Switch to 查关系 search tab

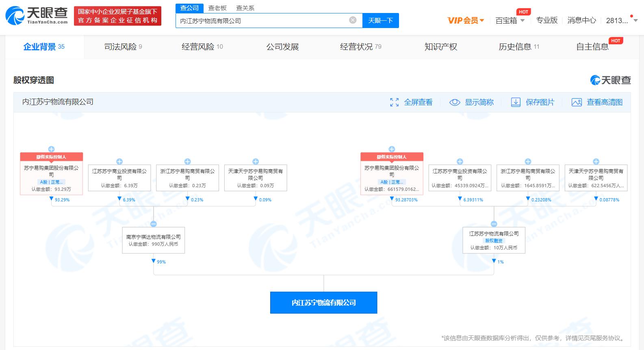tap(245, 8)
